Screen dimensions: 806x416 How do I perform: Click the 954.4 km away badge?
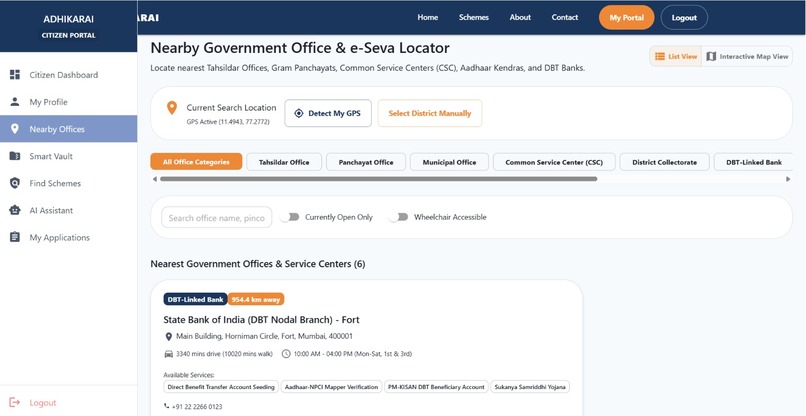coord(256,299)
